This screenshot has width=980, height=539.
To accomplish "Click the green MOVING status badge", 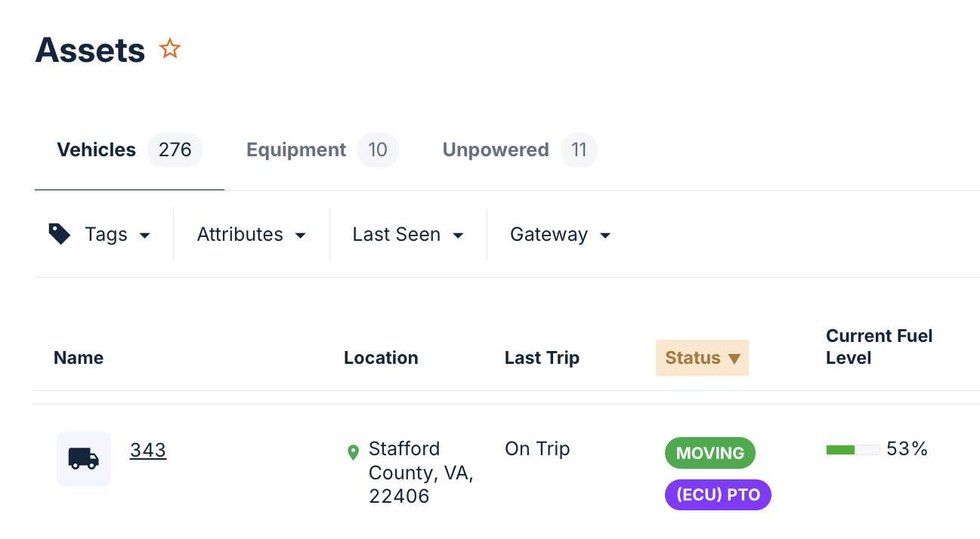I will [x=709, y=453].
